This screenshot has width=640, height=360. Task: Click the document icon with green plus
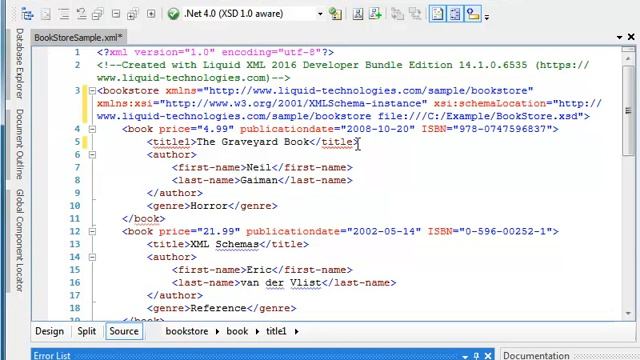click(375, 14)
